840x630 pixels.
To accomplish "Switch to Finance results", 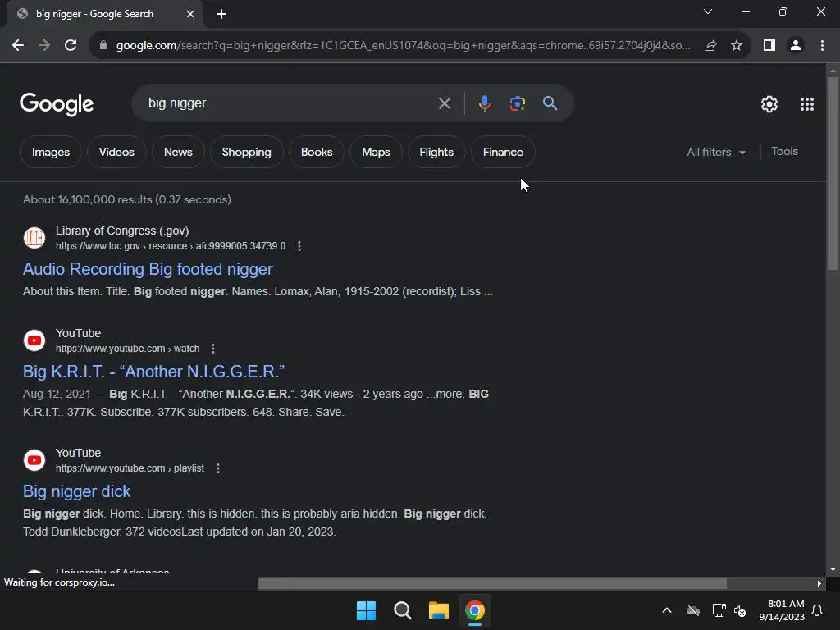I will (x=503, y=152).
